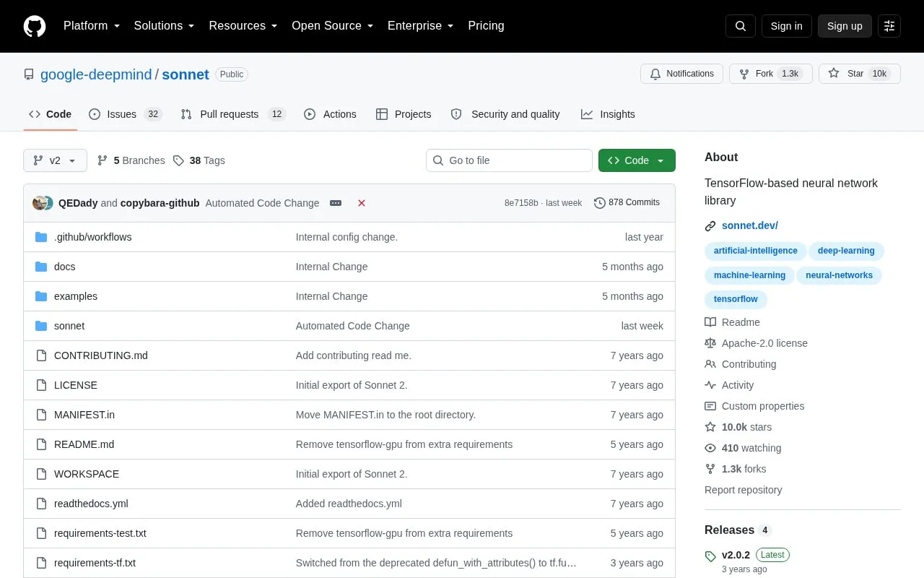Click the watching eye icon
Screen dimensions: 924x578
tap(710, 448)
